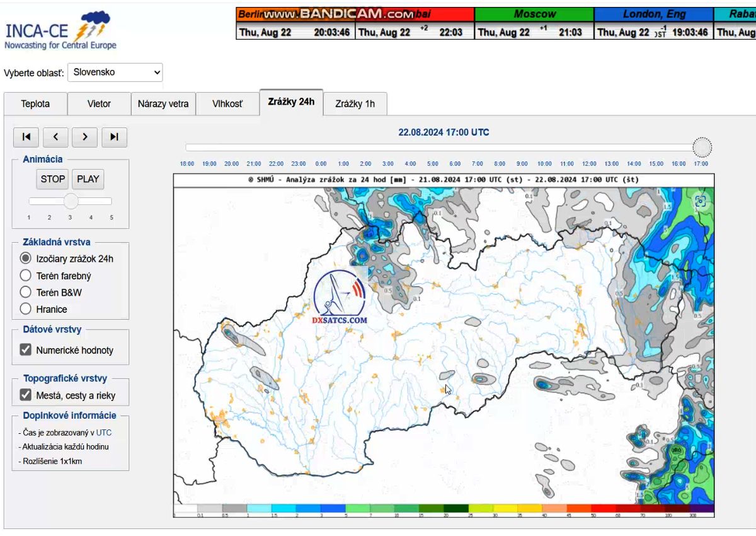This screenshot has width=756, height=536.
Task: Open the Nárazy vetra tab
Action: 163,104
